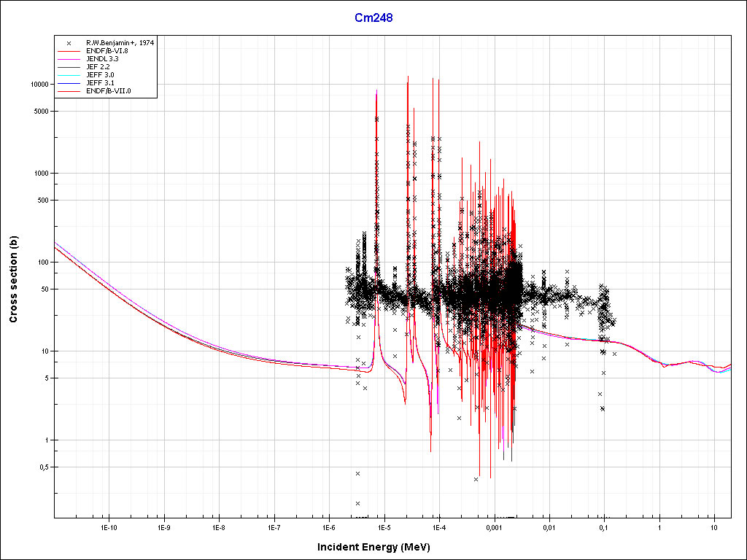Click the blue JEFF 3.1 line swatch
747x560 pixels.
point(69,83)
